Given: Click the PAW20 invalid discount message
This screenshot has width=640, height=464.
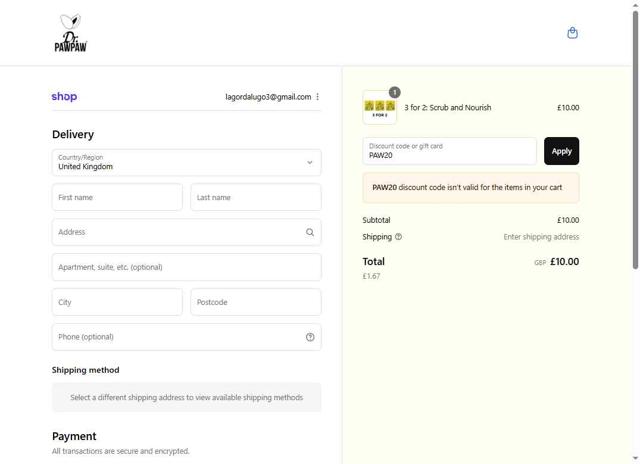Looking at the screenshot, I should [471, 188].
